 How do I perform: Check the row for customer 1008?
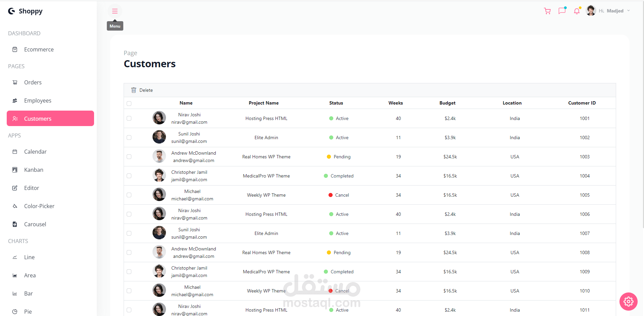(129, 252)
